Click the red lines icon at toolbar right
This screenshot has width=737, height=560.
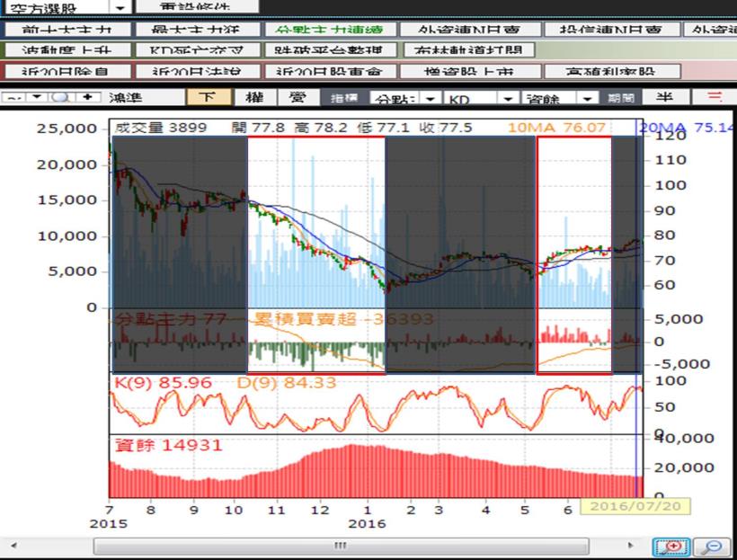[715, 97]
